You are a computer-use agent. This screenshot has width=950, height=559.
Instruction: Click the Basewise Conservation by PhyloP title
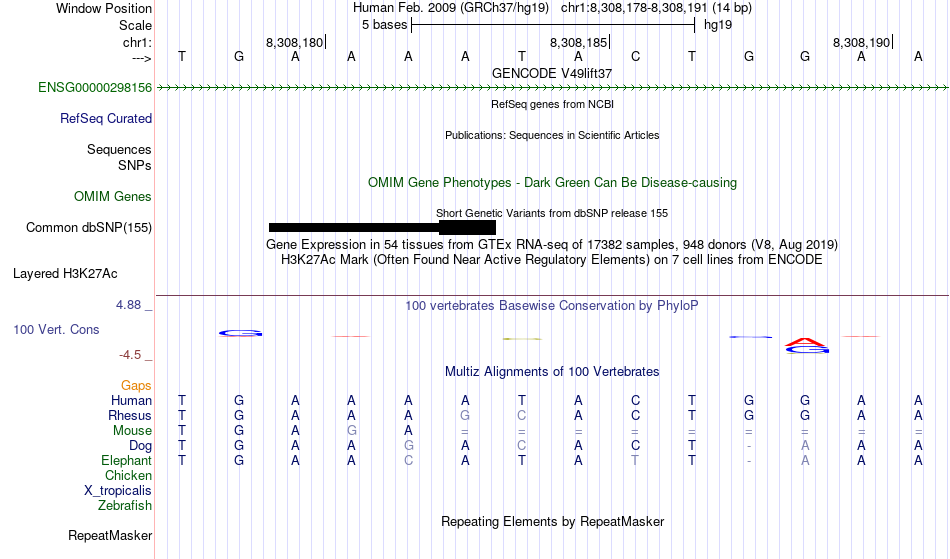tap(552, 306)
